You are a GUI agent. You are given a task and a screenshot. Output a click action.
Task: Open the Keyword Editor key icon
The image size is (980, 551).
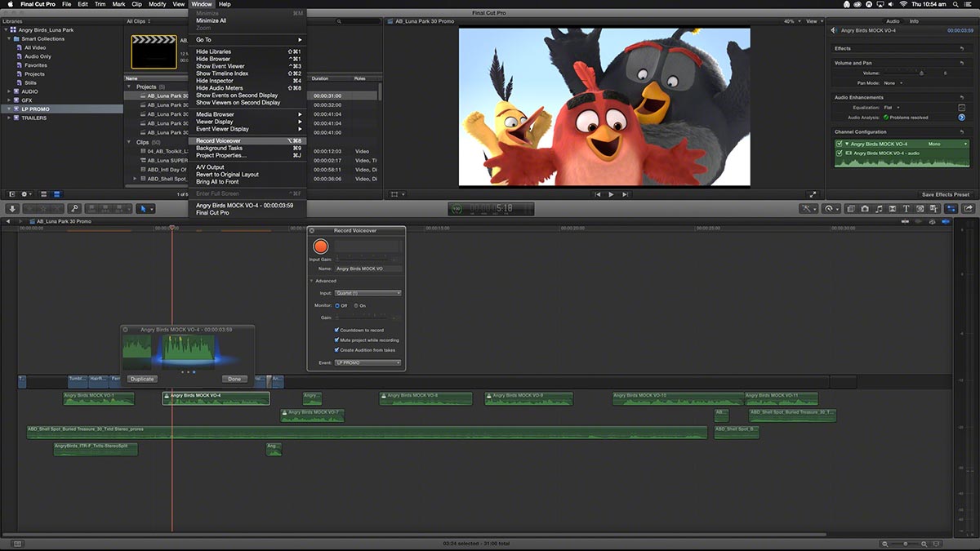(74, 209)
